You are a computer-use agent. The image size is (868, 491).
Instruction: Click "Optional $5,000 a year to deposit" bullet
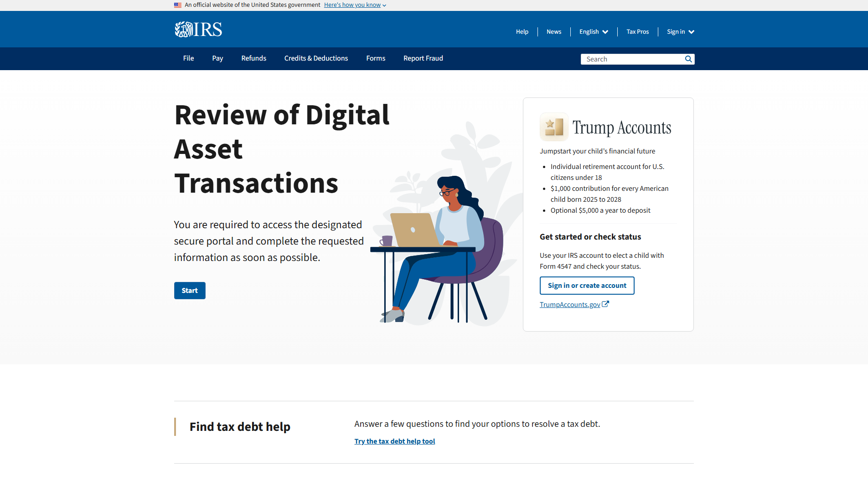[x=600, y=210]
